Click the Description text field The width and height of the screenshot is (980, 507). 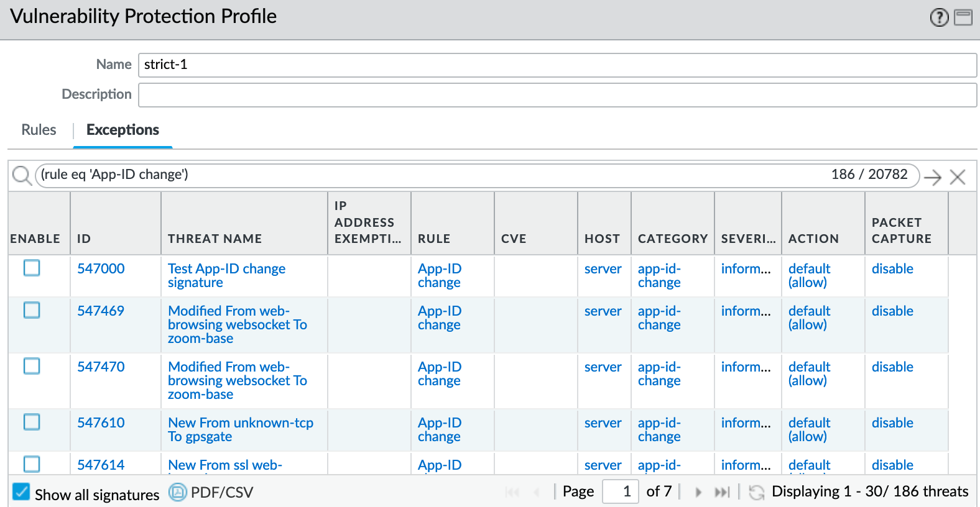[557, 94]
